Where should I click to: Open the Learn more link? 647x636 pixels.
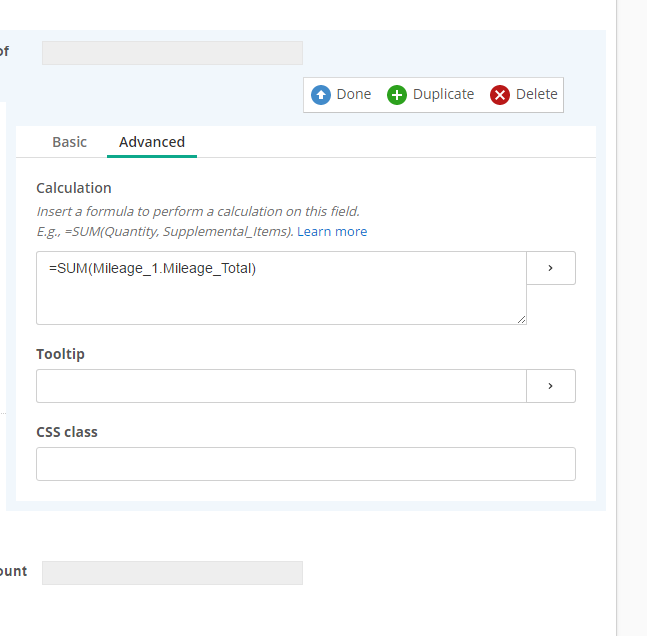(x=332, y=231)
